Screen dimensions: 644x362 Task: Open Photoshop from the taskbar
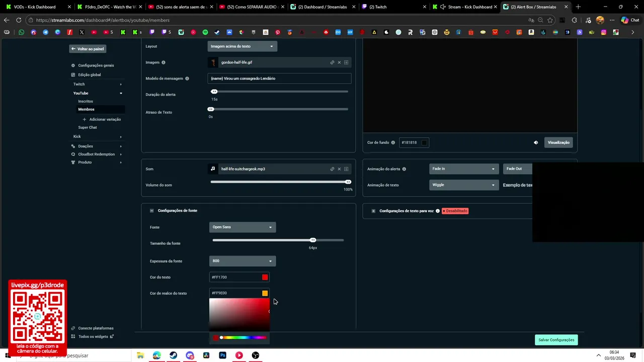pyautogui.click(x=222, y=355)
